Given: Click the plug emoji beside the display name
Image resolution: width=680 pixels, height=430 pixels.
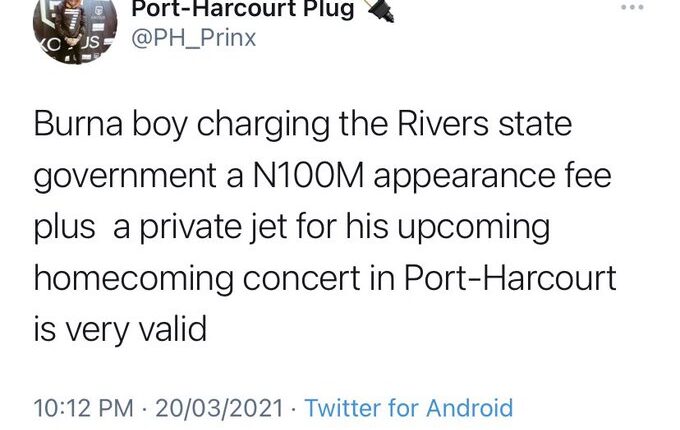Looking at the screenshot, I should click(x=379, y=10).
